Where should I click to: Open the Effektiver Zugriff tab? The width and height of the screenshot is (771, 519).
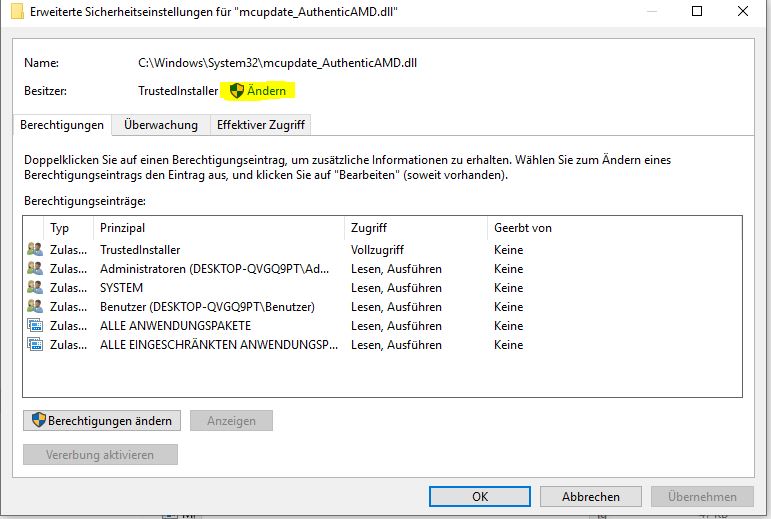pyautogui.click(x=261, y=125)
